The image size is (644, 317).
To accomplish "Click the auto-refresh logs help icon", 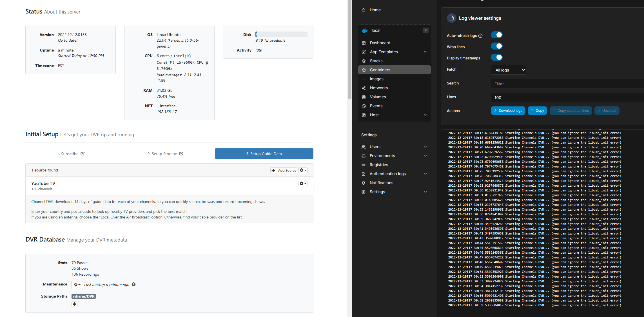I will [480, 36].
